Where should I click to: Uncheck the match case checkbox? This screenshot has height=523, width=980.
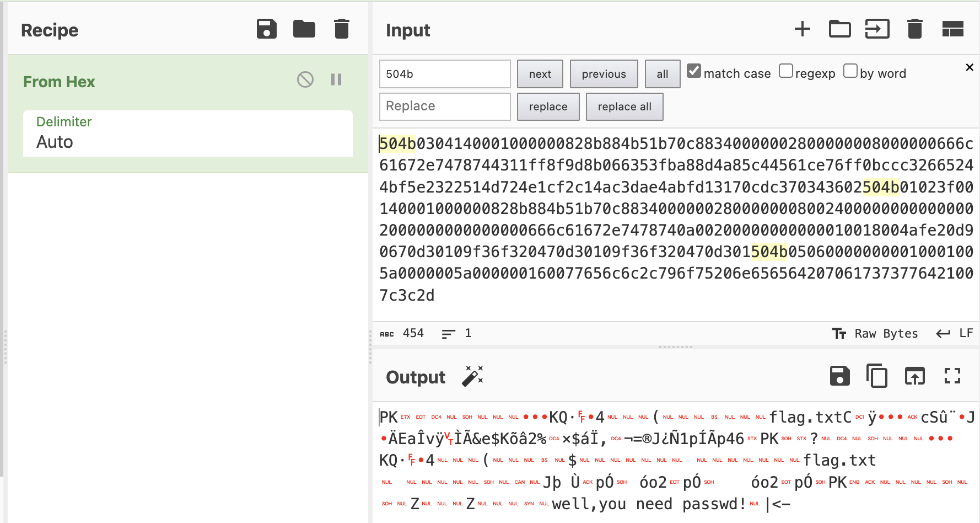pyautogui.click(x=694, y=71)
